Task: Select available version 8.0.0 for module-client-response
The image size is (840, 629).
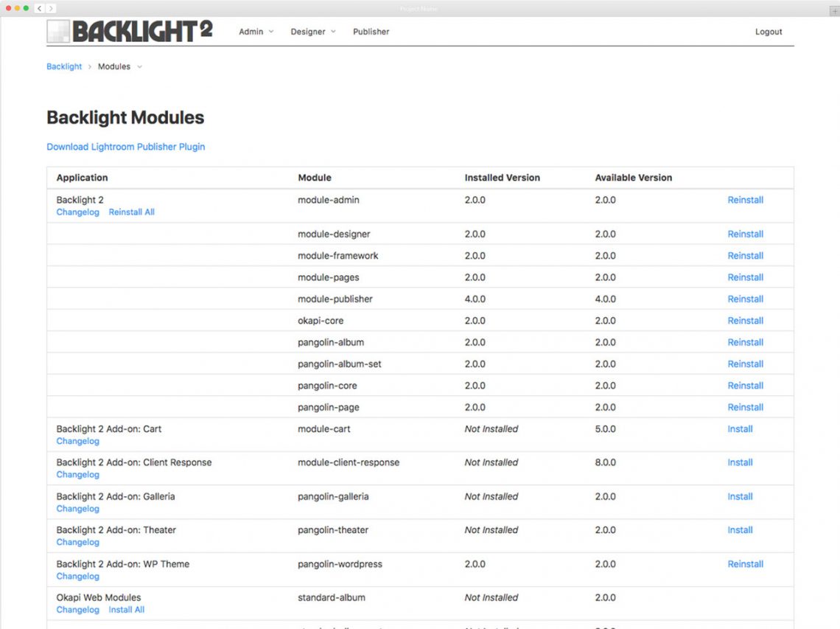Action: 606,462
